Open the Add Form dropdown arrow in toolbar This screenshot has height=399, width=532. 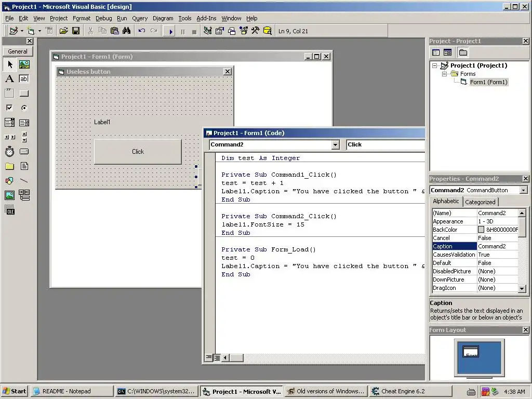point(39,31)
